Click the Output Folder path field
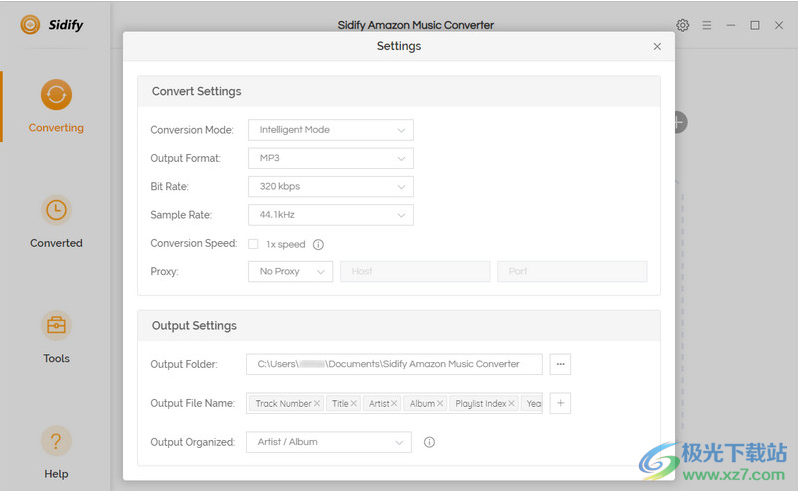 394,364
